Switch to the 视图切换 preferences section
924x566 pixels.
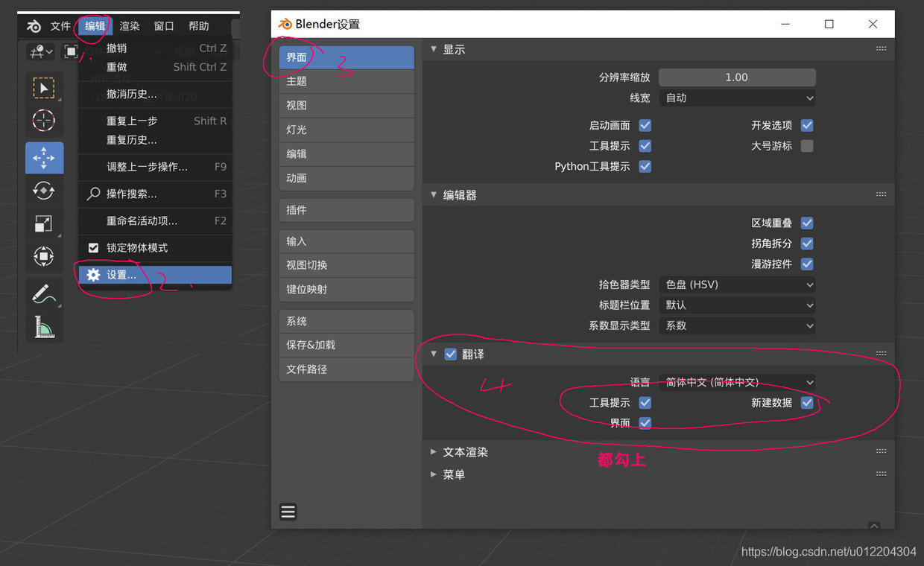coord(346,265)
